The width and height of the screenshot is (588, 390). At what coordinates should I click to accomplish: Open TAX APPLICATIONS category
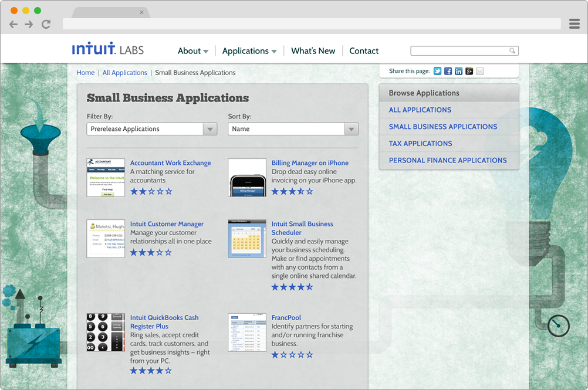coord(420,144)
